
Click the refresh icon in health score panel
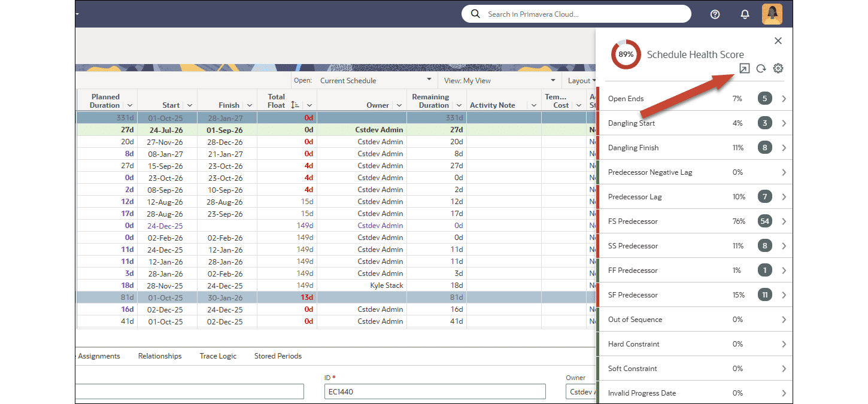coord(761,68)
